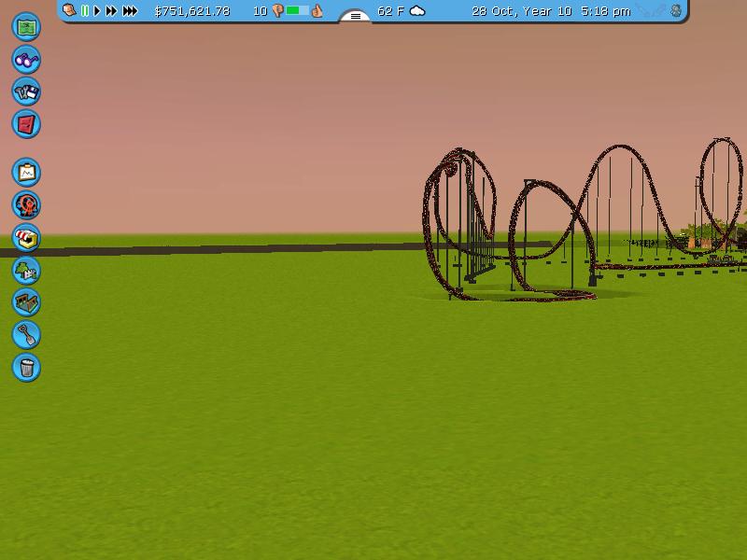This screenshot has width=747, height=560.
Task: Open the scenery menu icon
Action: [x=26, y=270]
